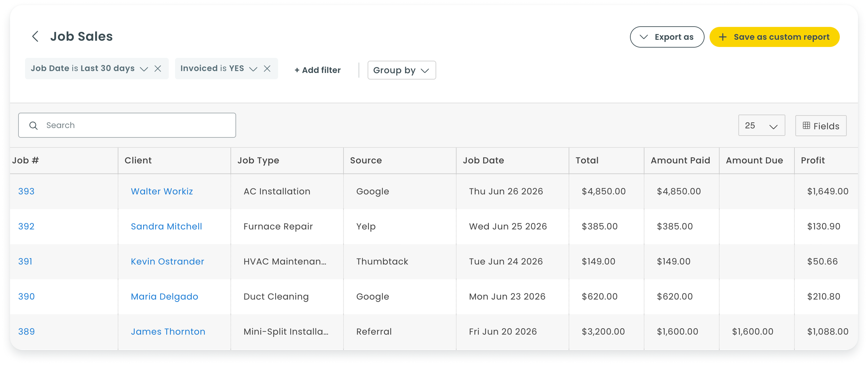Click the Amount Paid column header
This screenshot has width=868, height=365.
click(x=682, y=161)
